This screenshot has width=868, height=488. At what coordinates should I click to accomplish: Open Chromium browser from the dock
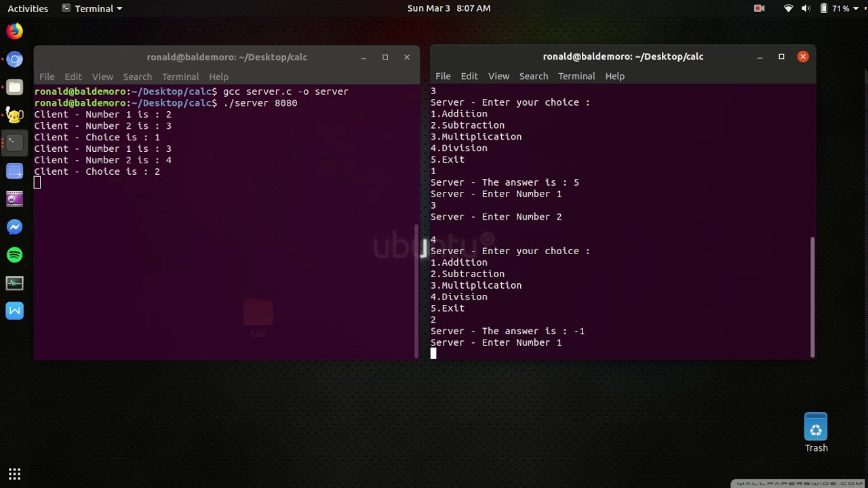(14, 60)
